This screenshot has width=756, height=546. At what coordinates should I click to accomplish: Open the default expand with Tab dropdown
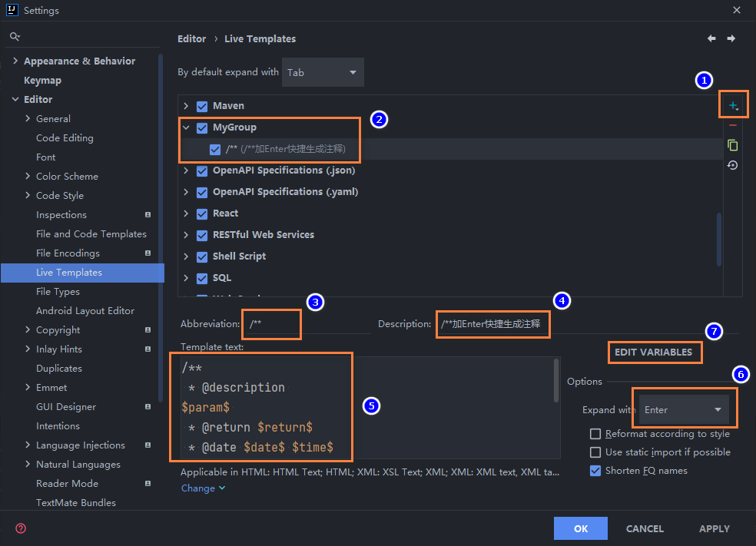coord(323,72)
